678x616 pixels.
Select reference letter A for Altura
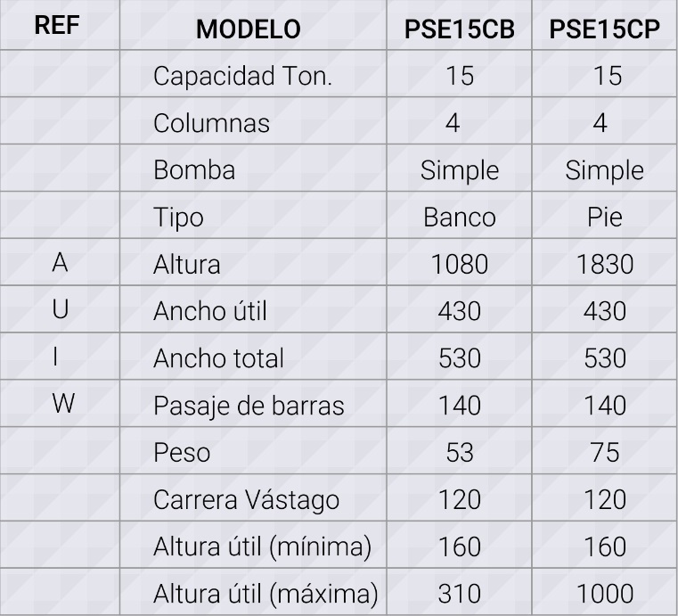[x=60, y=263]
